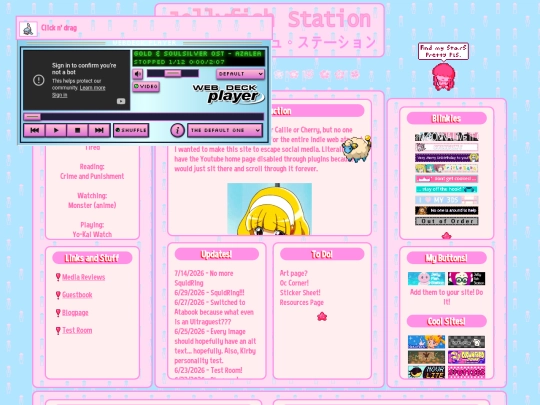The image size is (540, 405).
Task: Click the 'Crime and Punishment' text
Action: pyautogui.click(x=92, y=176)
